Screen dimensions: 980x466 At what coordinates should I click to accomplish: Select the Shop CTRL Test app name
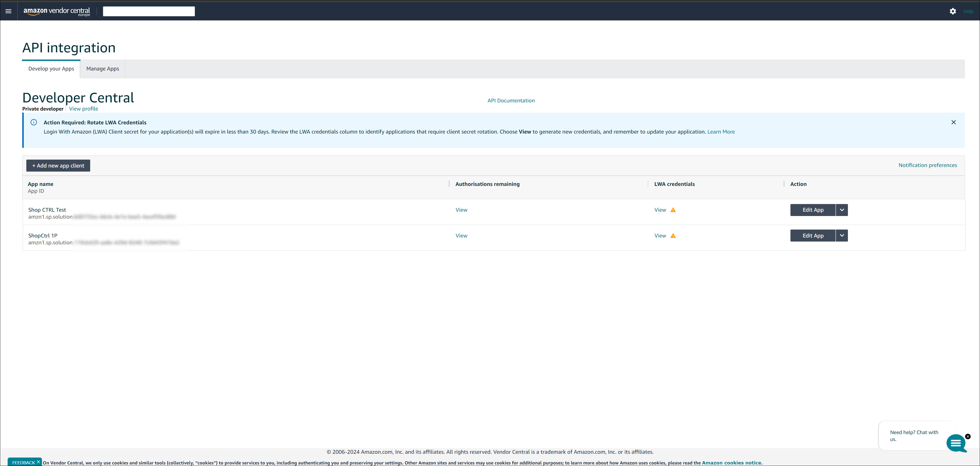click(47, 210)
